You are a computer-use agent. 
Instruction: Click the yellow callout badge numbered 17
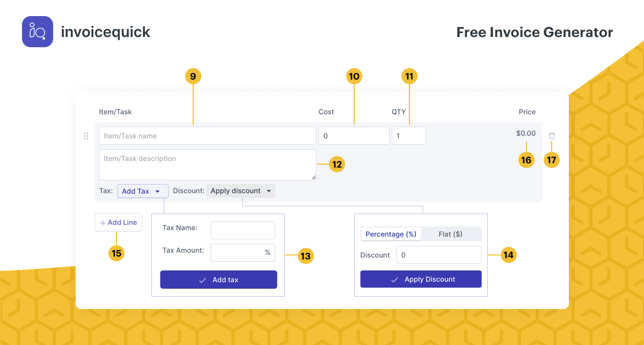click(552, 159)
